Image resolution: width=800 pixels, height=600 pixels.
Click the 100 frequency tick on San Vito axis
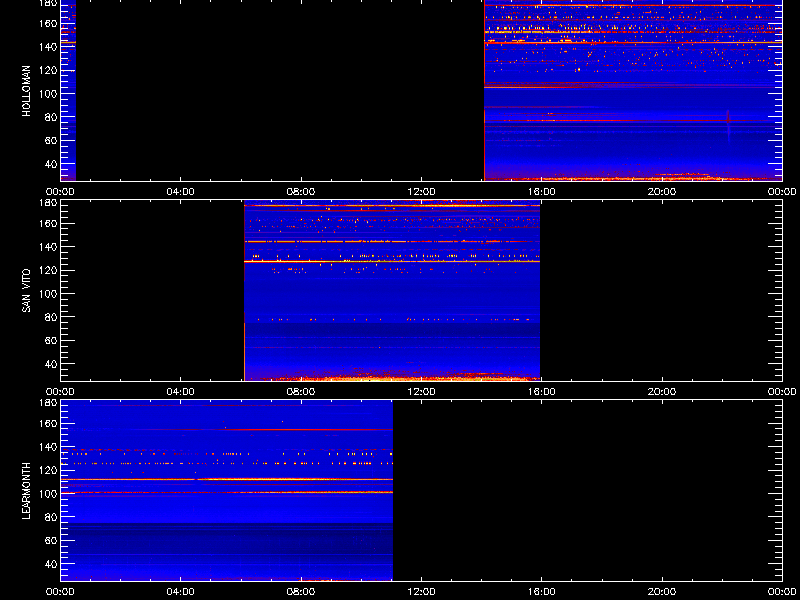(x=49, y=294)
